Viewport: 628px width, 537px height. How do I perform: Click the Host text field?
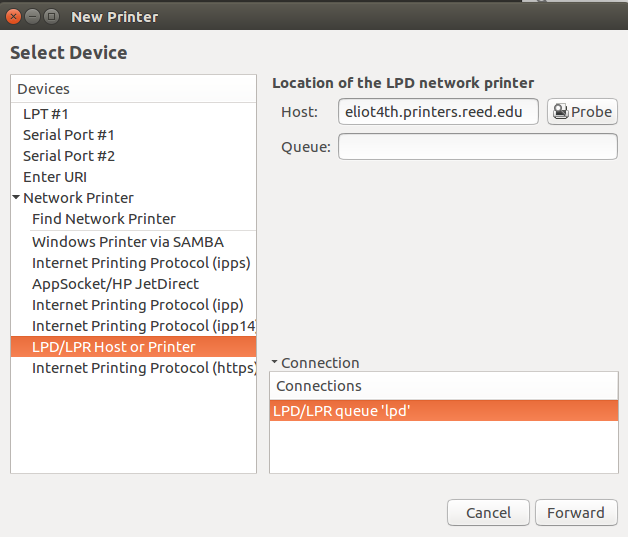pyautogui.click(x=438, y=112)
